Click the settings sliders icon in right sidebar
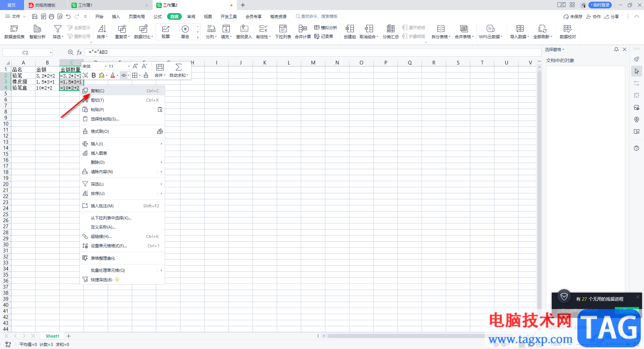 [636, 83]
